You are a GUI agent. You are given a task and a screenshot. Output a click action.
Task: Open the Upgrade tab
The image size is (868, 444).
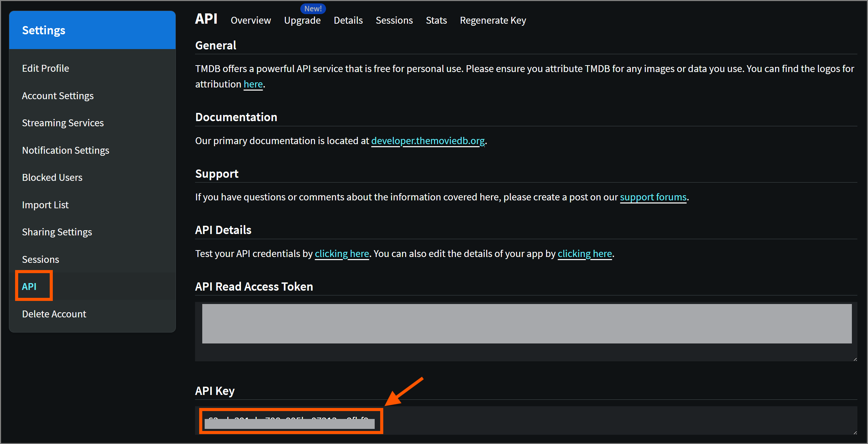[302, 20]
